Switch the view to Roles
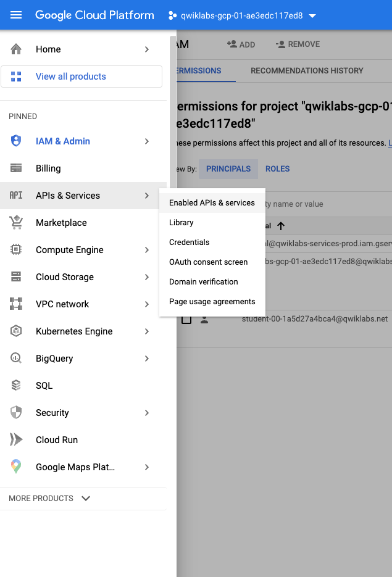This screenshot has height=577, width=392. 277,169
